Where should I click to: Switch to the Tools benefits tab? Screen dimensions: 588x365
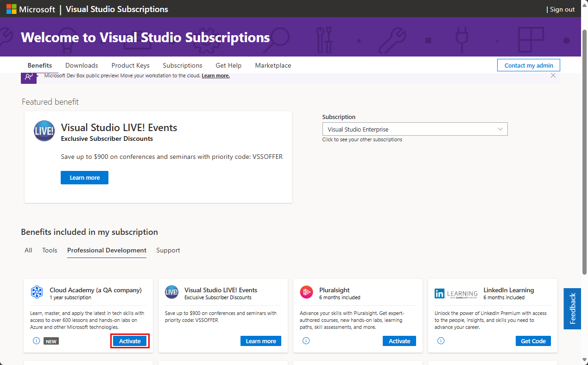click(x=50, y=250)
